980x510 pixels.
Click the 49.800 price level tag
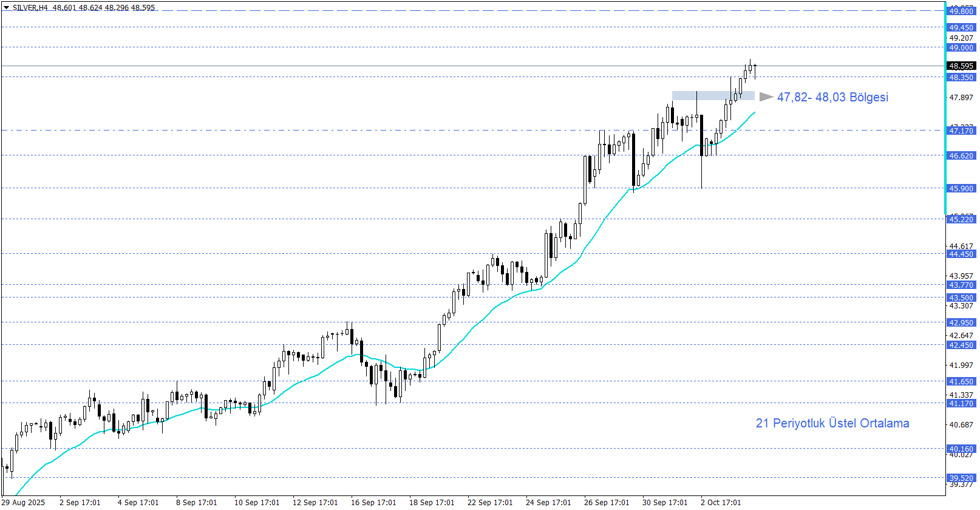click(961, 12)
